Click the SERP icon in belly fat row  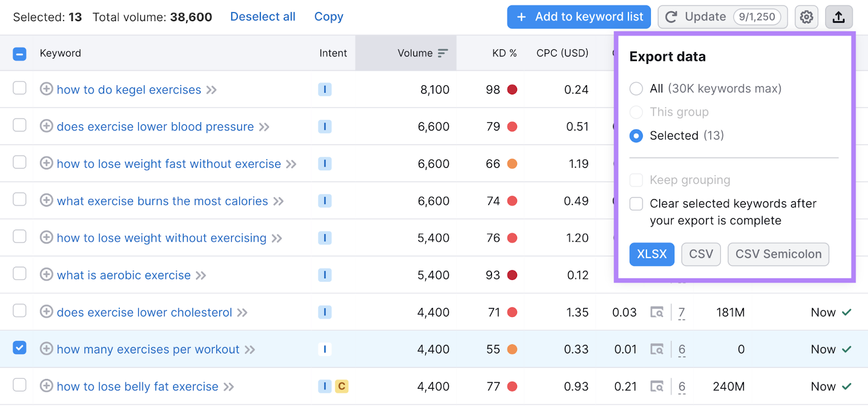click(657, 386)
